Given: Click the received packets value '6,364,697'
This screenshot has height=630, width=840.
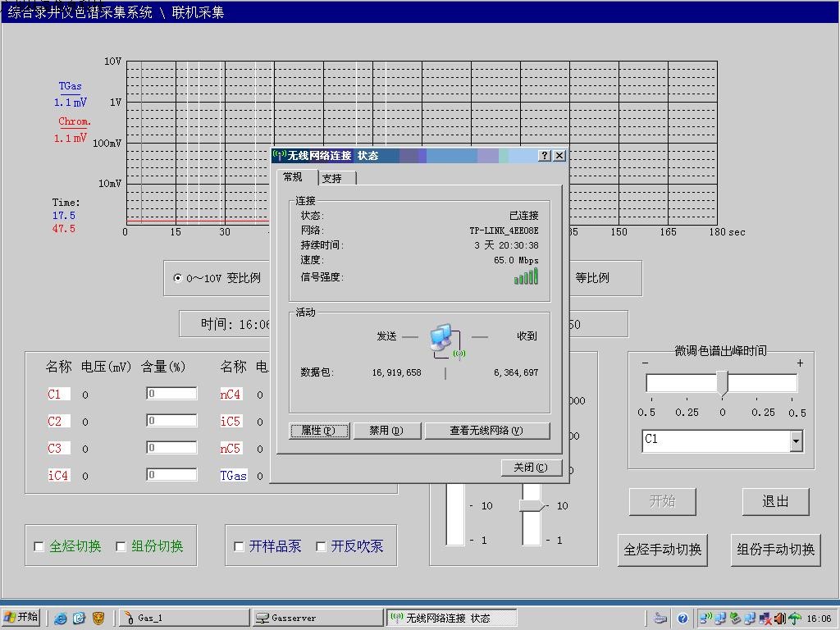Looking at the screenshot, I should [516, 372].
